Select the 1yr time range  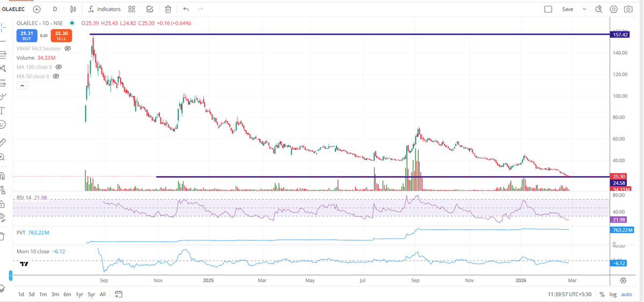click(79, 294)
